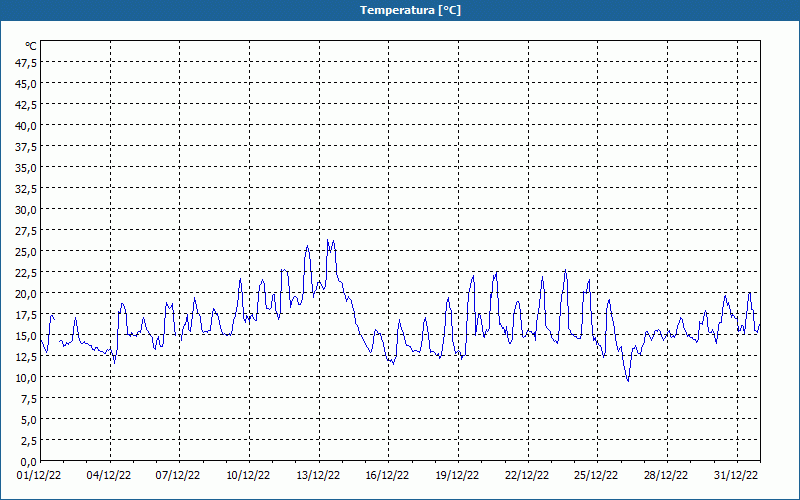Click the 19/12/22 date label
This screenshot has width=800, height=500.
[457, 476]
